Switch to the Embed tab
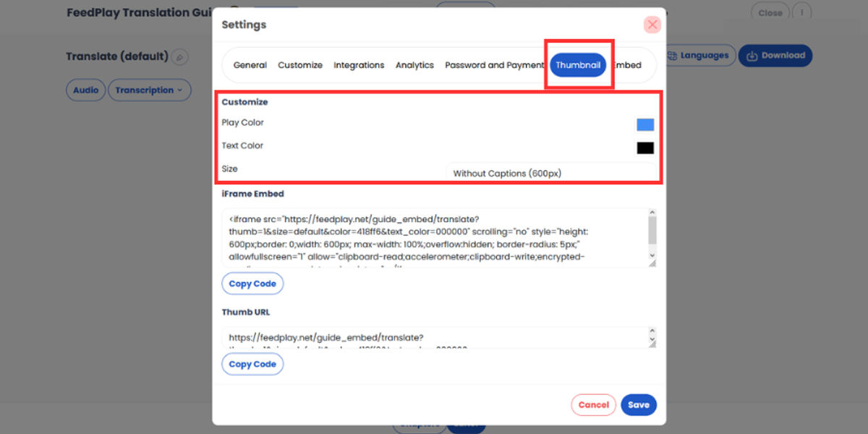This screenshot has height=434, width=868. click(x=628, y=65)
